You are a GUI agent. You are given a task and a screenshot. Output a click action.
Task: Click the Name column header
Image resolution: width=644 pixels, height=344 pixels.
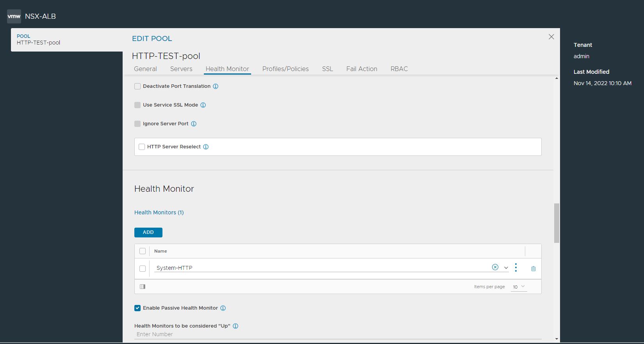161,251
